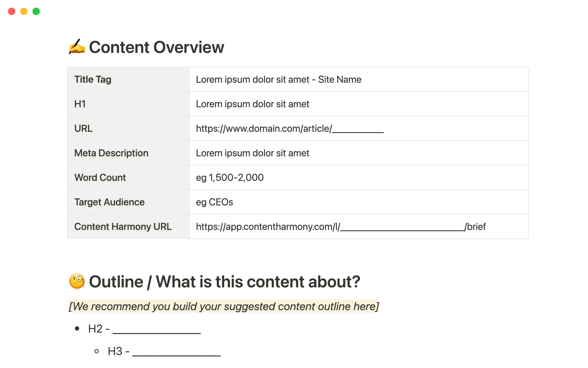The width and height of the screenshot is (588, 368).
Task: Click the Meta Description label cell
Action: (x=111, y=153)
